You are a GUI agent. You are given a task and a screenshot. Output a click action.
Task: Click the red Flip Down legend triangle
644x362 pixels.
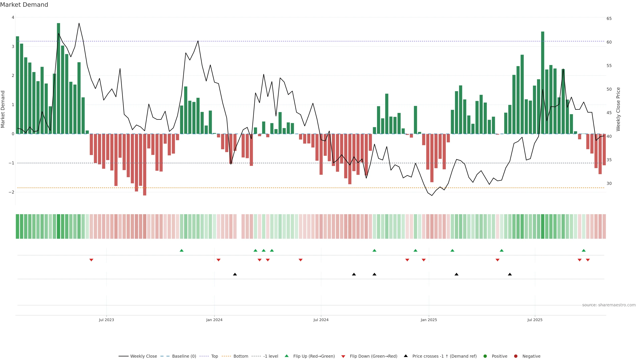343,356
